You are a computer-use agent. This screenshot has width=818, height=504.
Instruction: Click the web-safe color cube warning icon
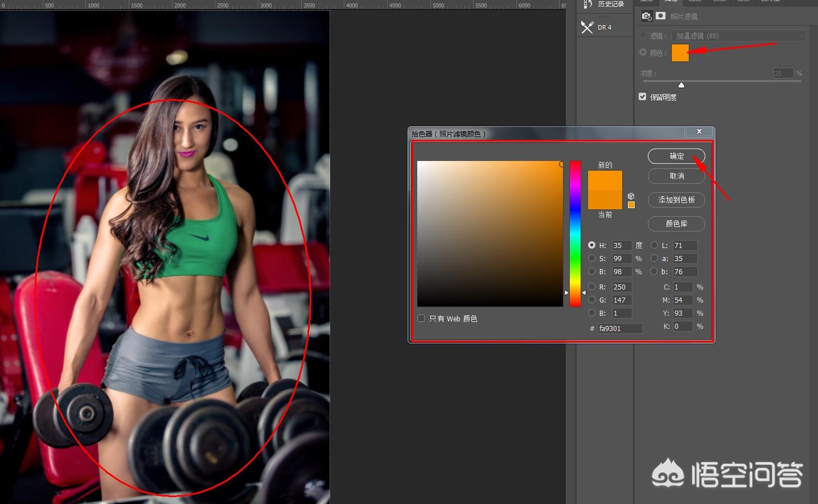631,196
